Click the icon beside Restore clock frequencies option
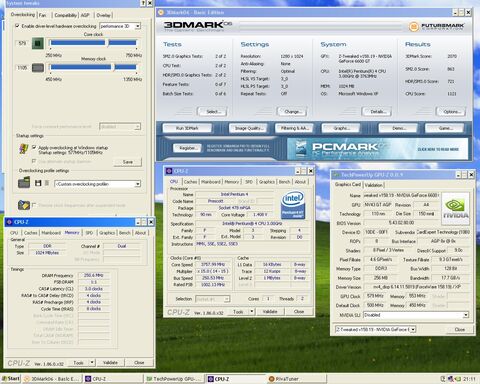Image resolution: width=480 pixels, height=384 pixels. pyautogui.click(x=24, y=205)
